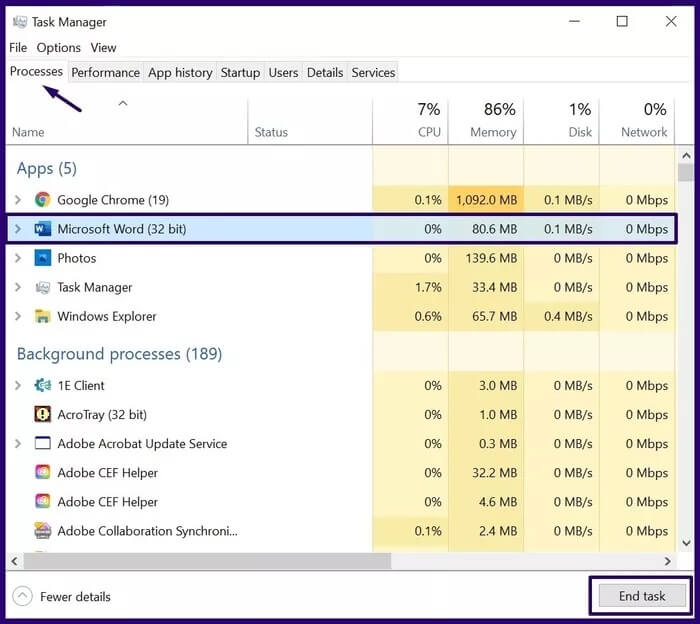Expand the Photos process group
Screen dimensions: 700x624
point(18,258)
